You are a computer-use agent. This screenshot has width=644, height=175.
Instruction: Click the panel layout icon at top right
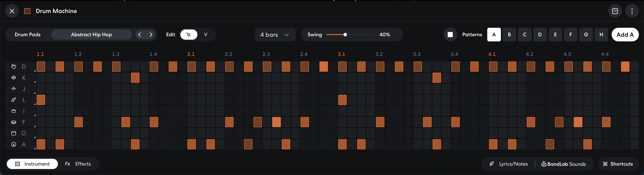[x=615, y=11]
